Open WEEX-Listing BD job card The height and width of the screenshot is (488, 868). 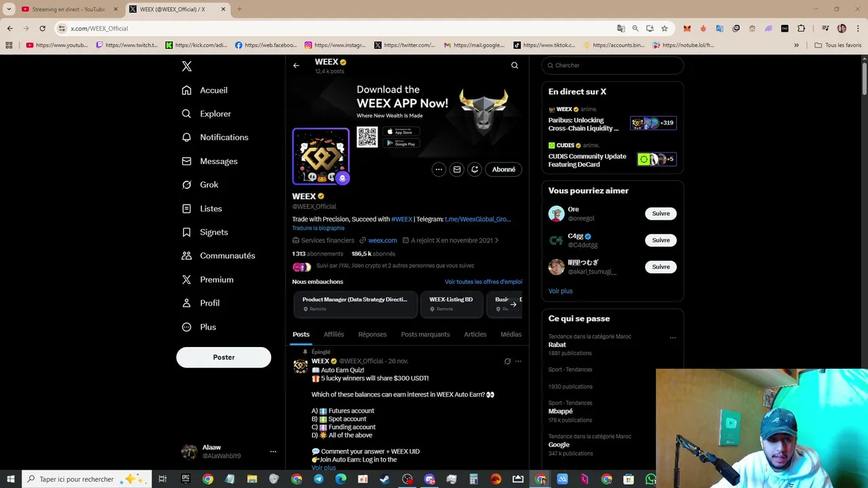point(451,304)
